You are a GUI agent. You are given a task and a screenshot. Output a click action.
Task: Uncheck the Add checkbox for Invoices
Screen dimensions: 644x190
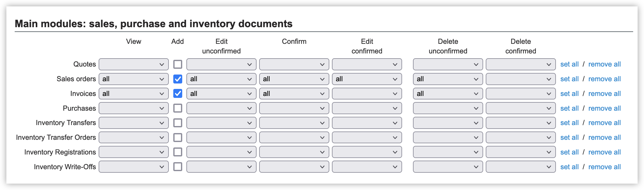[178, 94]
